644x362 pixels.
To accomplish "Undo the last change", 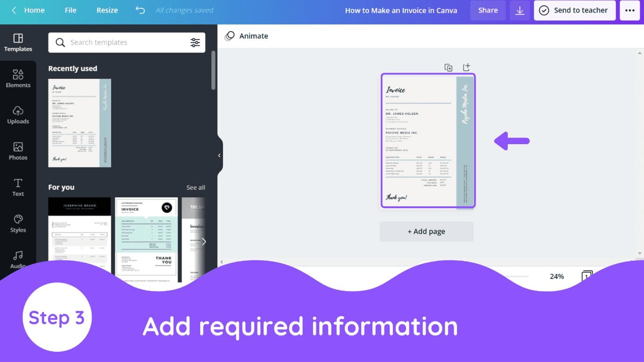I will pos(140,10).
